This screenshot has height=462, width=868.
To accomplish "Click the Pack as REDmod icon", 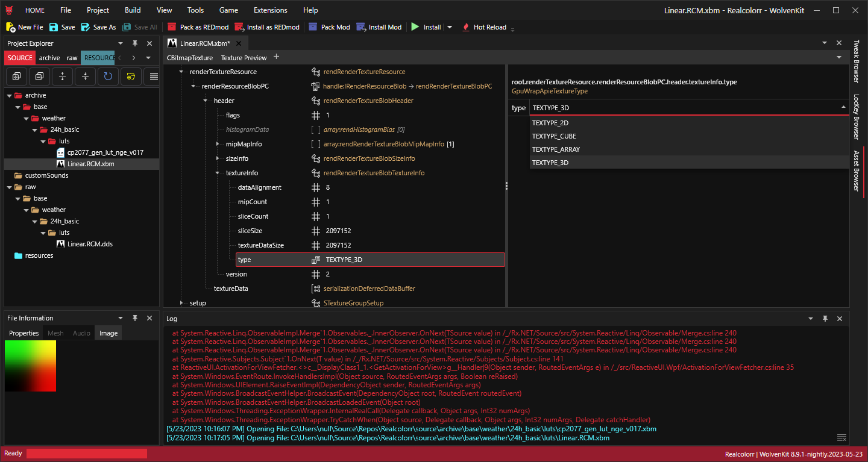I will 172,27.
